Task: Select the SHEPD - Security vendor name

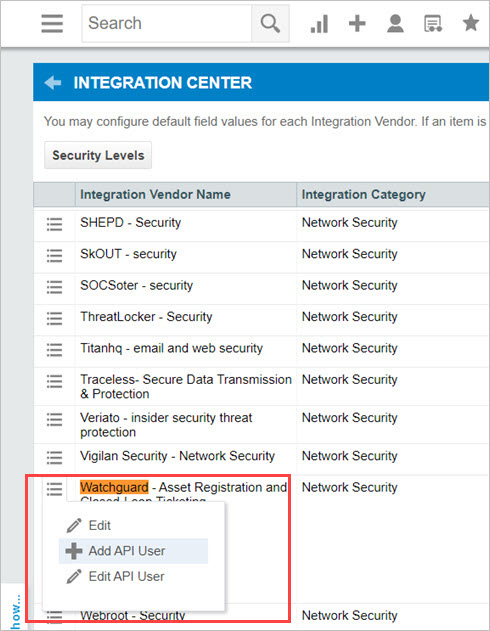Action: coord(130,223)
